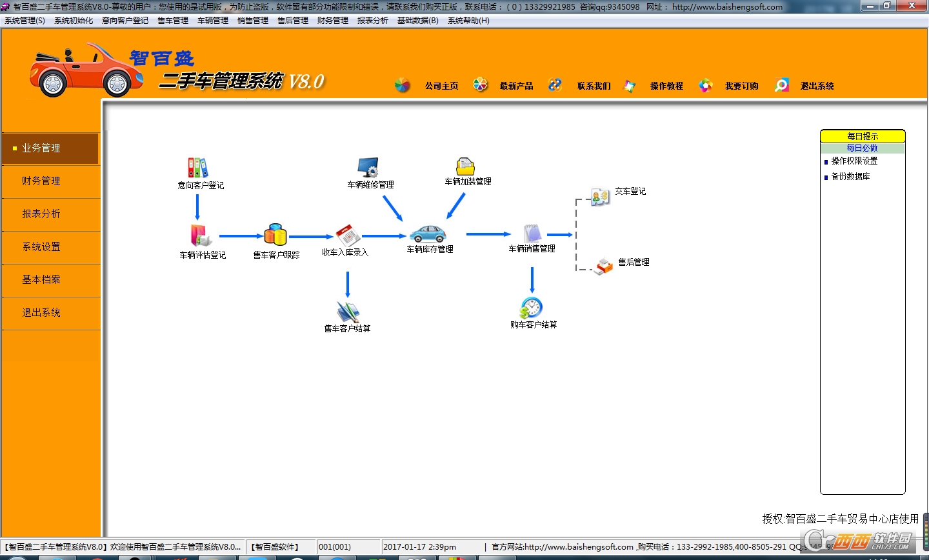929x560 pixels.
Task: Open the 收车入库录入 icon
Action: (348, 235)
